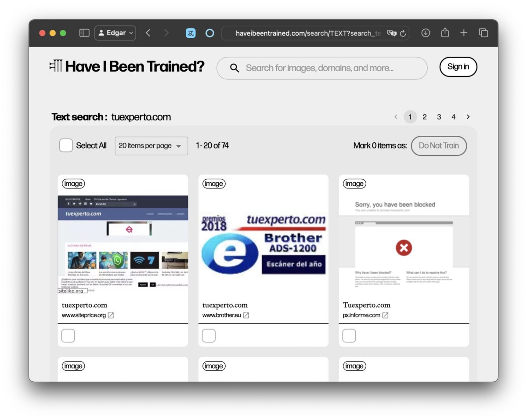Viewport: 527px width, 420px height.
Task: Click the external link icon next to px.informe.com
Action: pos(385,315)
